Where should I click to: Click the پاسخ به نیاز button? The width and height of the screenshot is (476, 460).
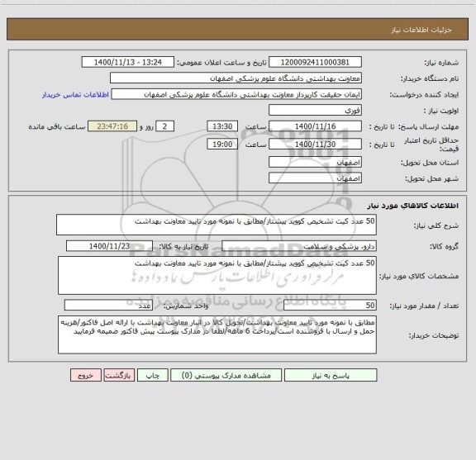tap(331, 375)
